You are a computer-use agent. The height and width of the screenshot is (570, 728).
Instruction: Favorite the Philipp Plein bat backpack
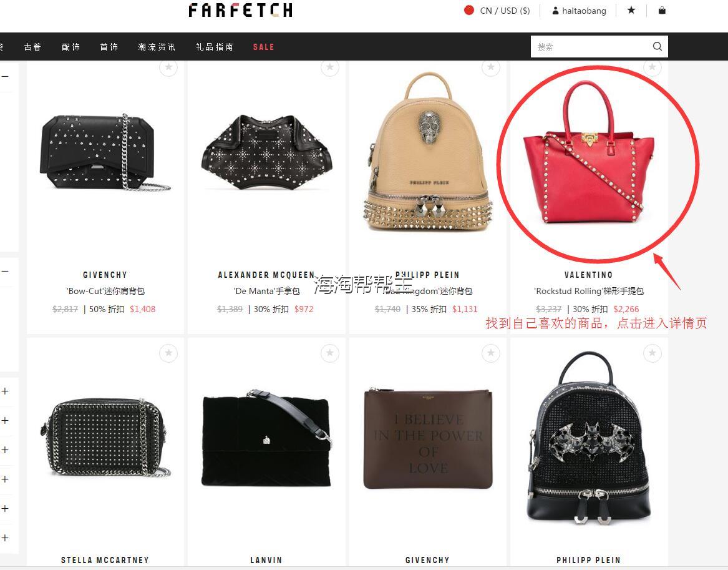[653, 353]
